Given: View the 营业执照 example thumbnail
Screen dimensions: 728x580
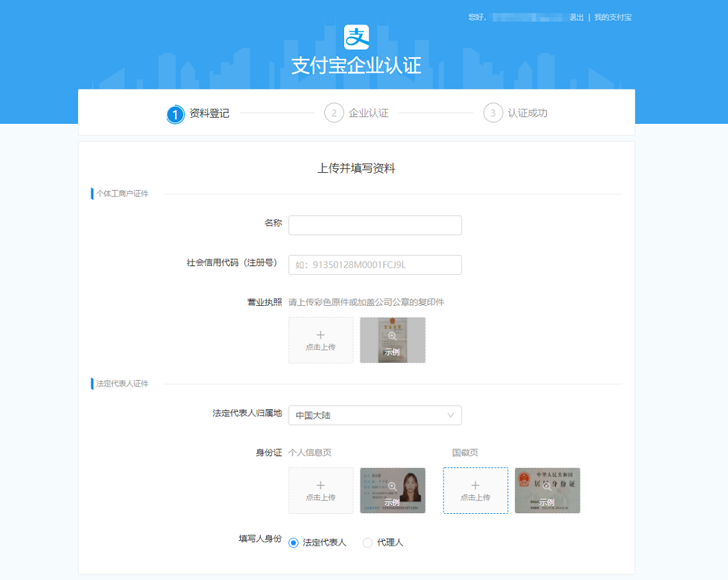Looking at the screenshot, I should 392,340.
